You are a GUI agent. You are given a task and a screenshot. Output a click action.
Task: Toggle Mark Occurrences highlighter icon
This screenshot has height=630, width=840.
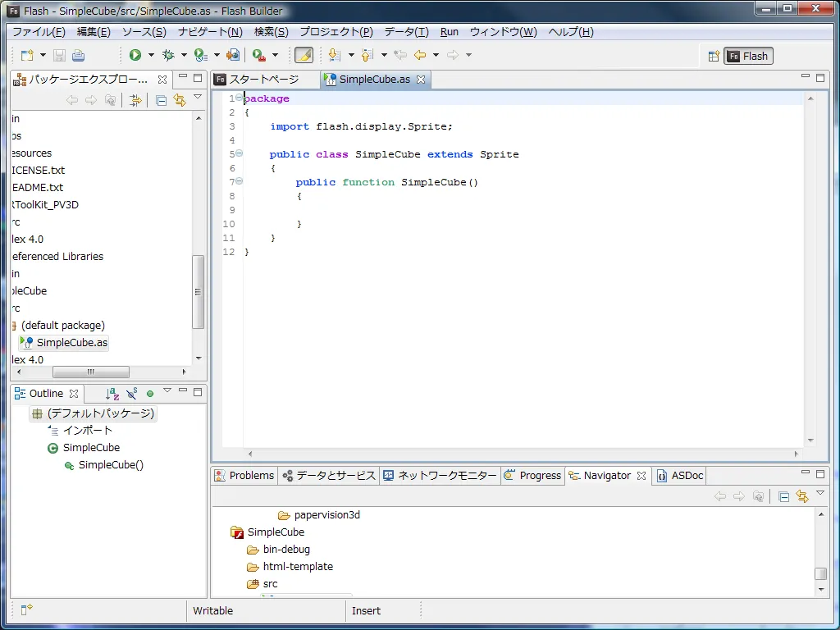coord(304,55)
